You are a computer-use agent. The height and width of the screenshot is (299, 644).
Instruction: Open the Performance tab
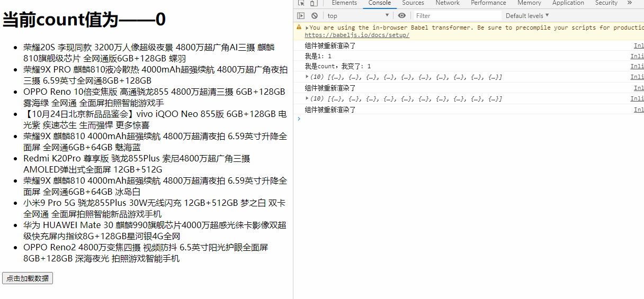(x=488, y=3)
